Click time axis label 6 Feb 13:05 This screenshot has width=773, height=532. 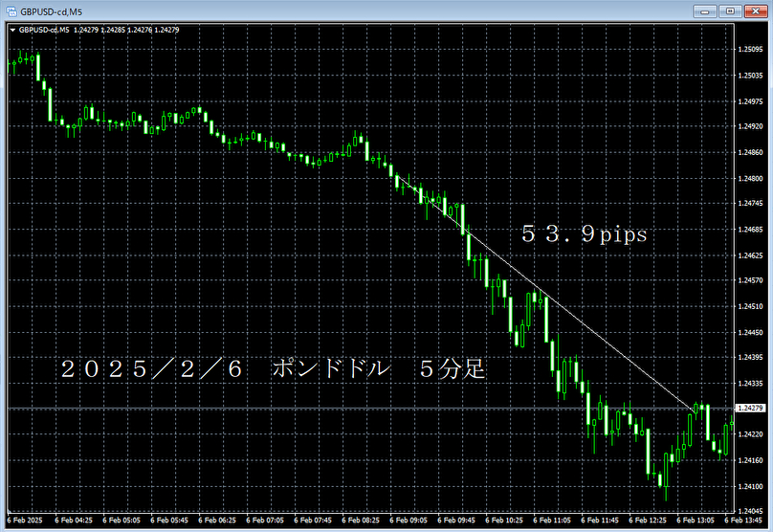pyautogui.click(x=696, y=521)
